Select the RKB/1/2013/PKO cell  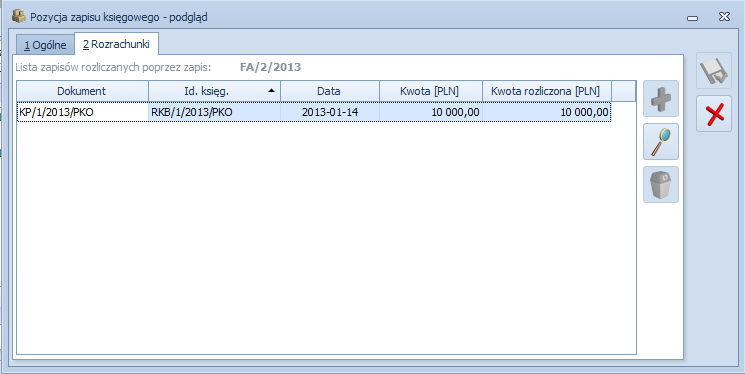point(214,112)
